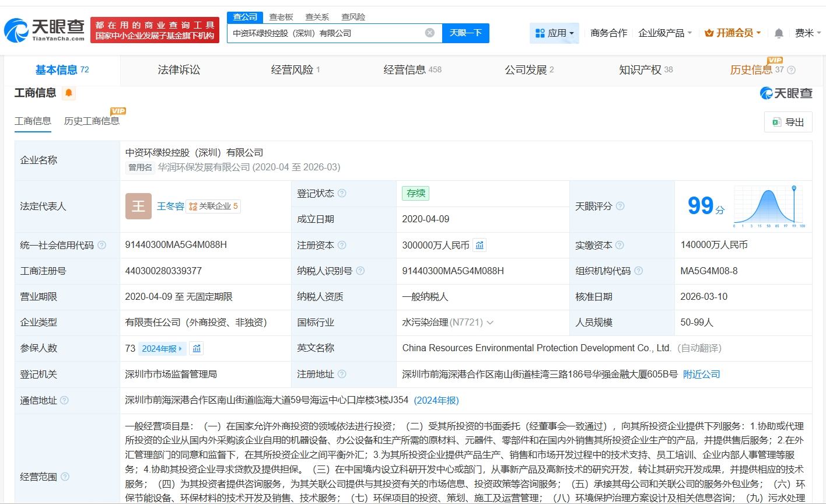Image resolution: width=826 pixels, height=504 pixels.
Task: Click help icon next to 统一社会信用代码
Action: pos(102,246)
